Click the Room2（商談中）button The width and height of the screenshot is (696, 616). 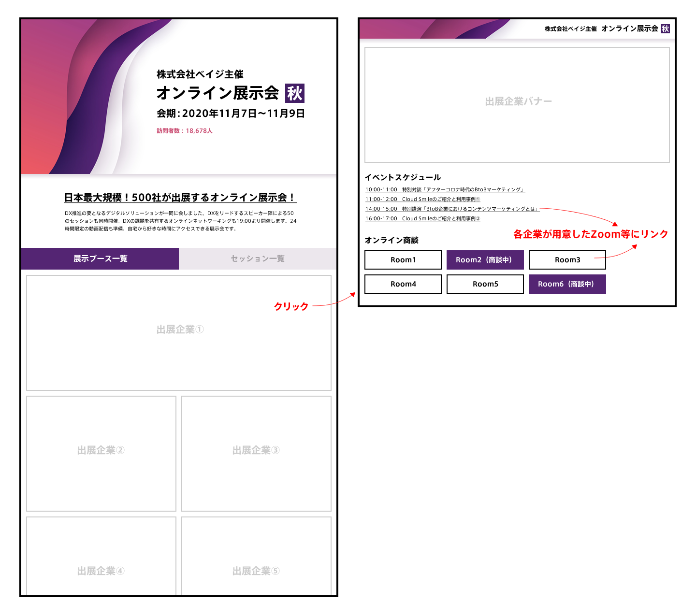pyautogui.click(x=485, y=260)
